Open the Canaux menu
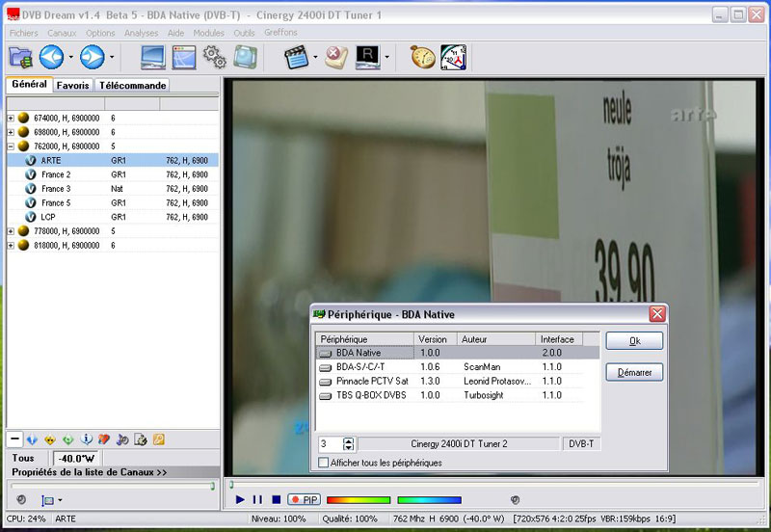771x532 pixels. [x=62, y=33]
